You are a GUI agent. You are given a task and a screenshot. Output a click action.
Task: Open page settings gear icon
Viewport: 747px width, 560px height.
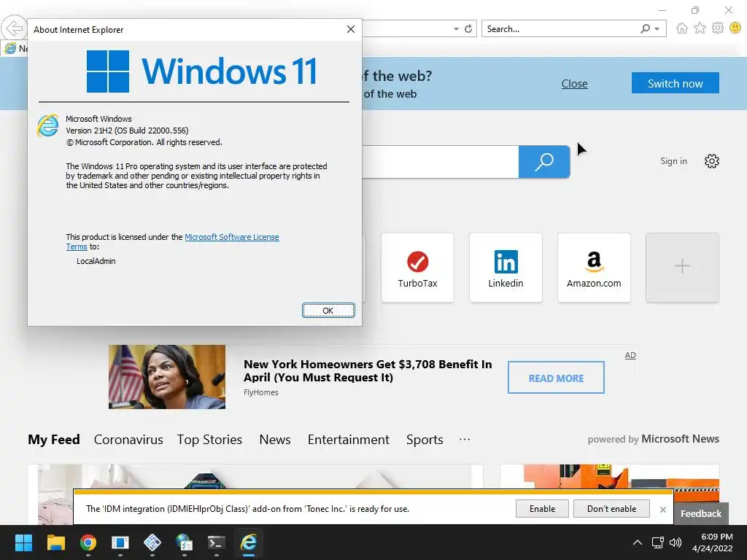click(711, 161)
